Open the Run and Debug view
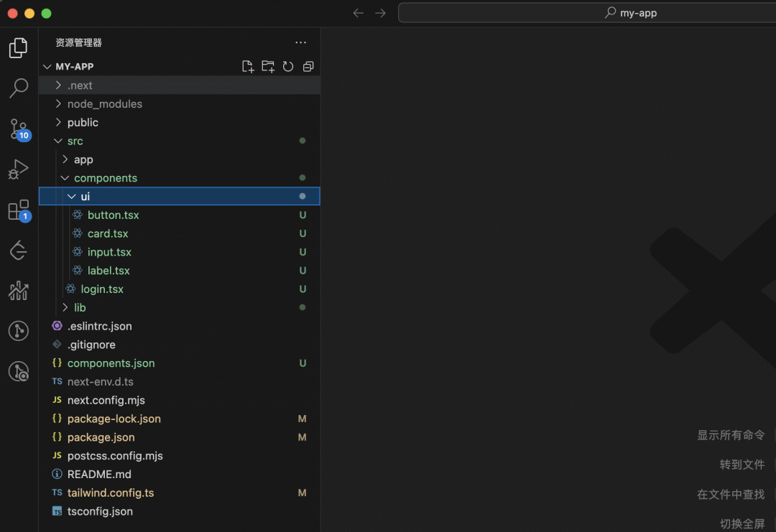 tap(18, 169)
